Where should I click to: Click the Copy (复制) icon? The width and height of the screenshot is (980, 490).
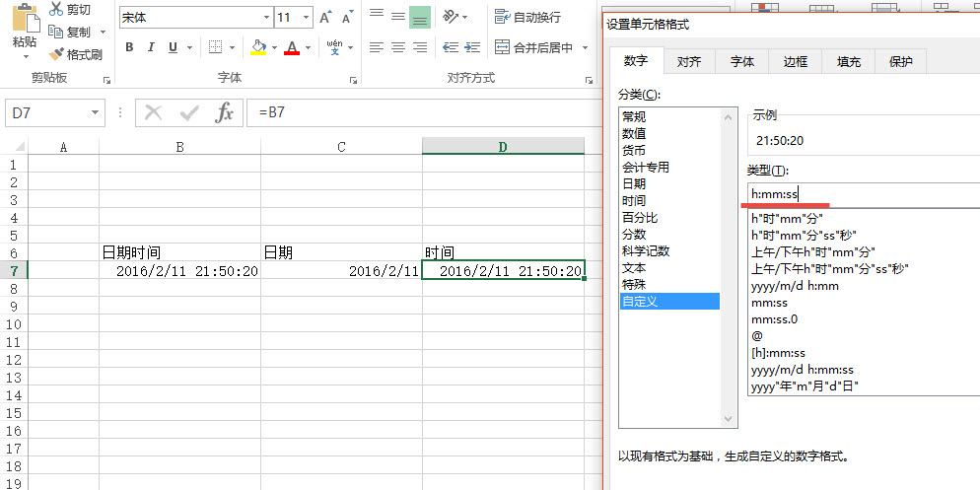coord(56,32)
